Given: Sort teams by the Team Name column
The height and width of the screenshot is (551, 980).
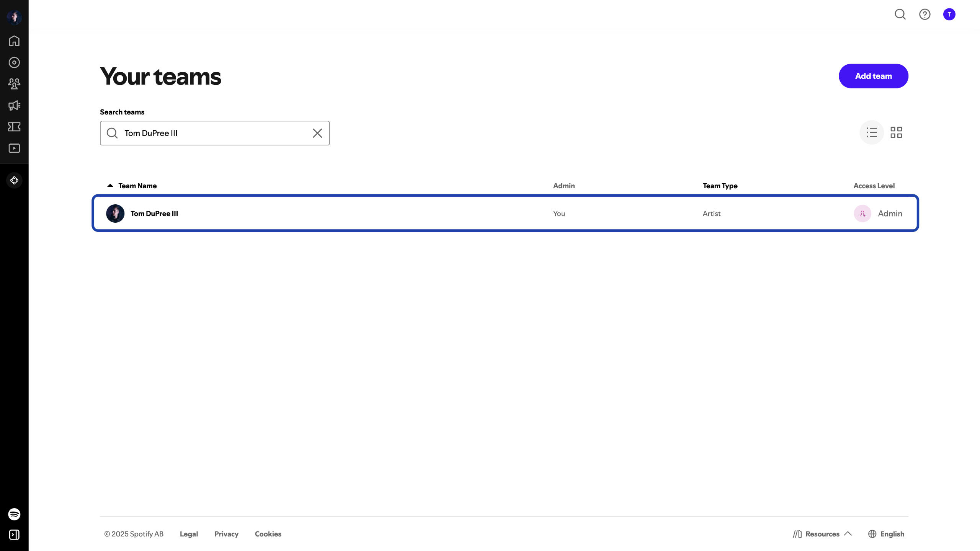Looking at the screenshot, I should click(x=137, y=186).
